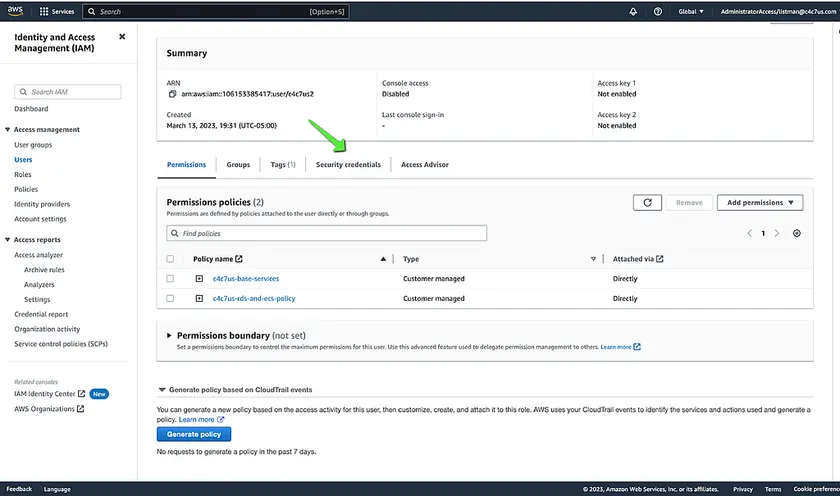Open Terms link in footer
840x496 pixels.
point(773,489)
